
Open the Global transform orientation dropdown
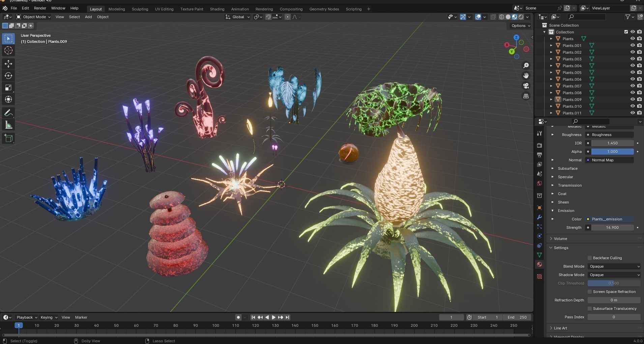238,17
